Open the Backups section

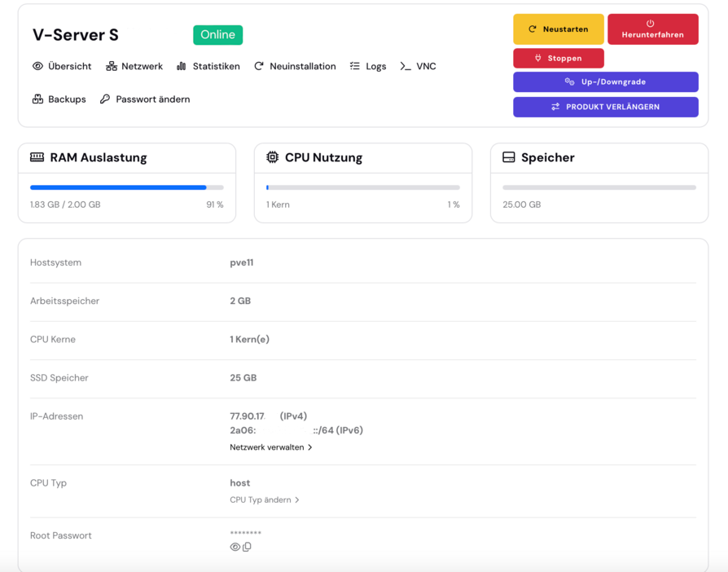coord(59,99)
